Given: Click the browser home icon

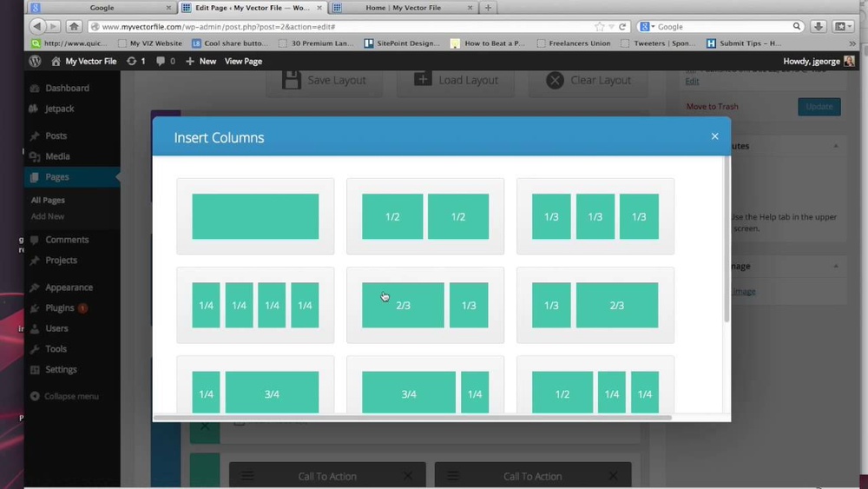Looking at the screenshot, I should [x=74, y=27].
